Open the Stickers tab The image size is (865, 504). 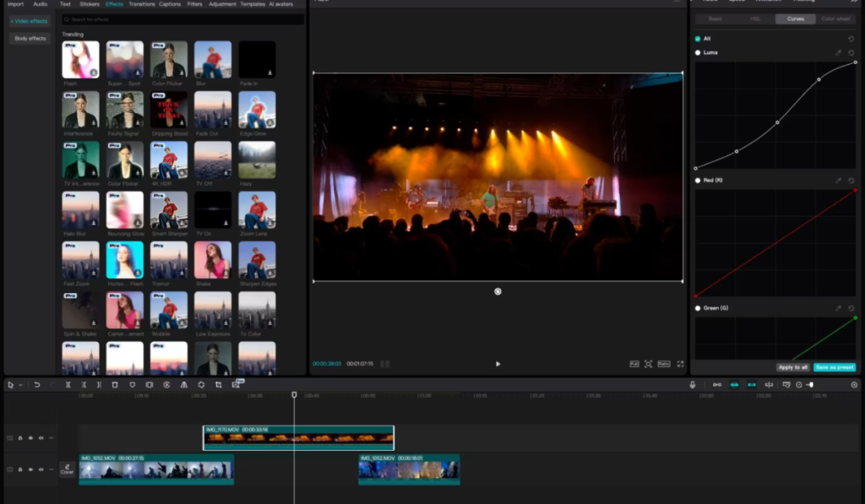[90, 4]
